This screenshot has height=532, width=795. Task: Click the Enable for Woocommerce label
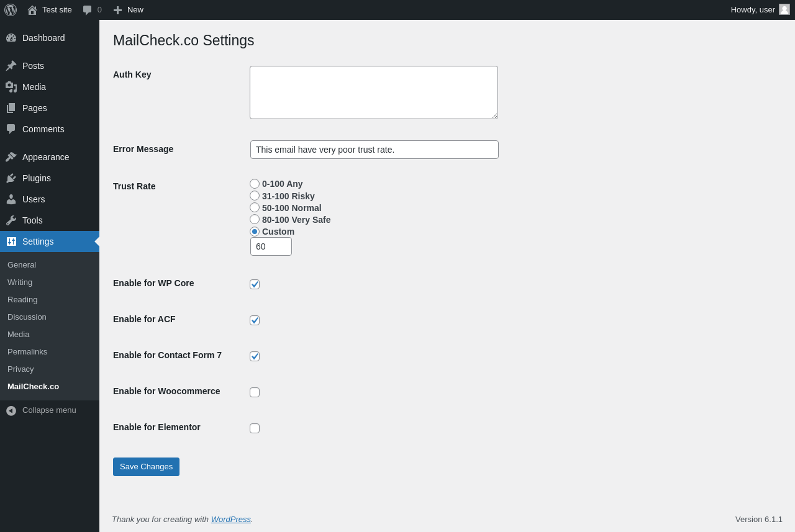coord(166,391)
